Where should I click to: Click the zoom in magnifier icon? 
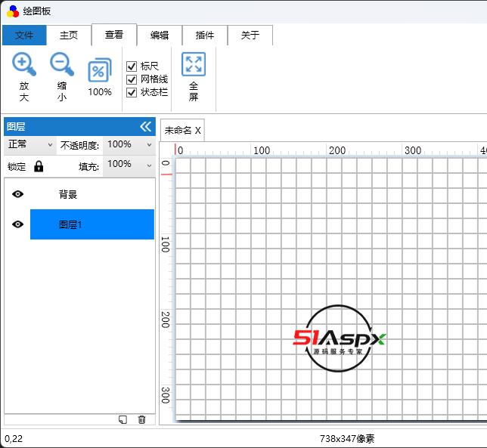click(x=24, y=66)
